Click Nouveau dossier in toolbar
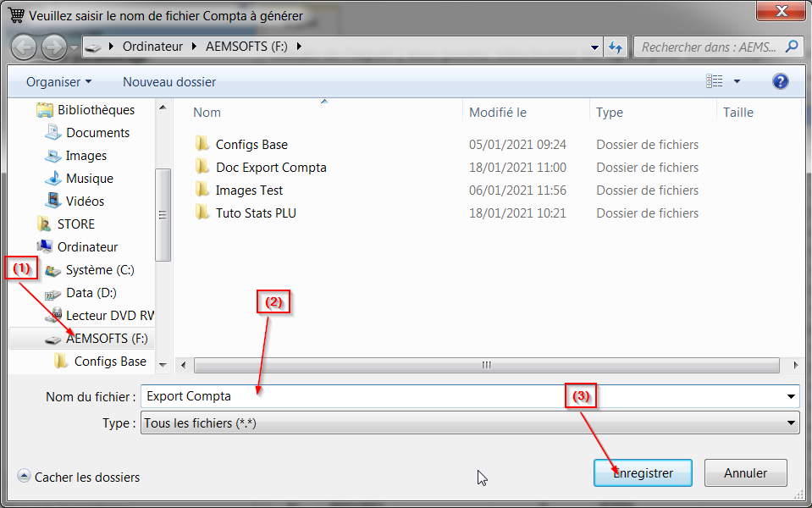812x508 pixels. coord(169,82)
